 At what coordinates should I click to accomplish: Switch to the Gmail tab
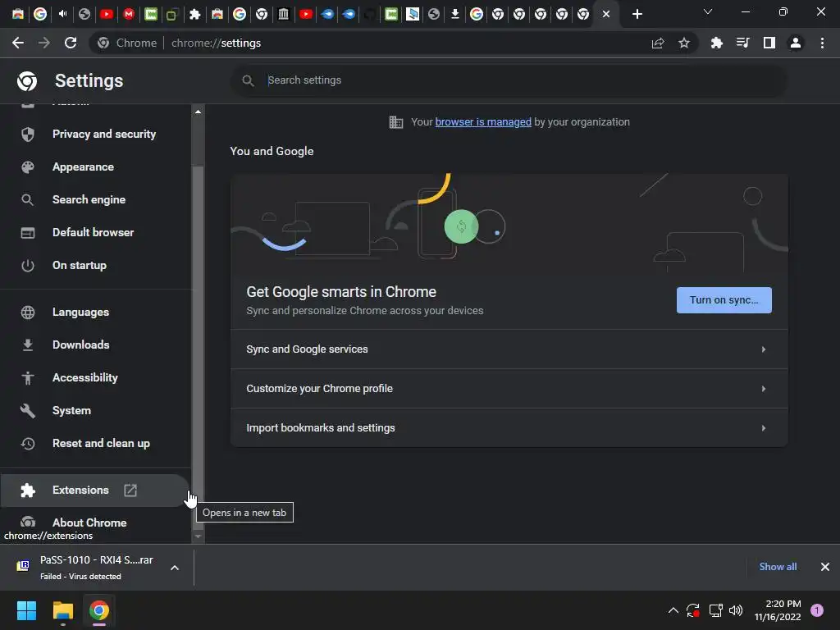click(129, 14)
